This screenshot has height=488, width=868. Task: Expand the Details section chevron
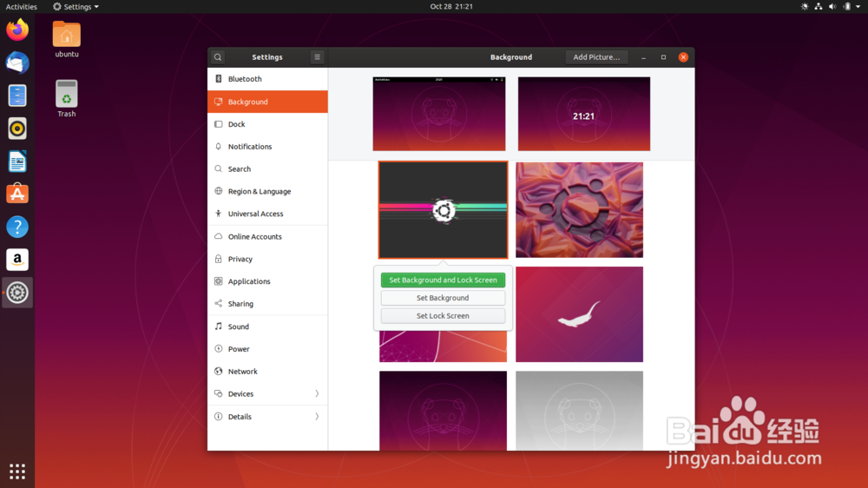click(x=317, y=417)
